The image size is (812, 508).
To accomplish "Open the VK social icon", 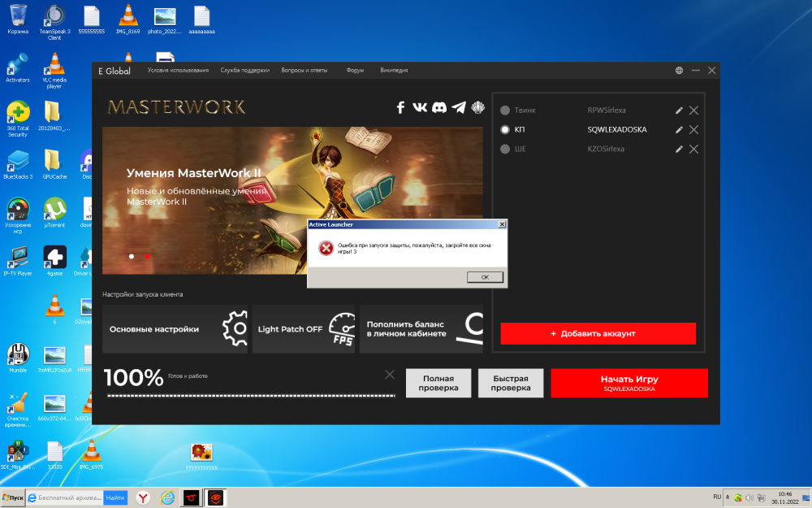I will click(419, 107).
